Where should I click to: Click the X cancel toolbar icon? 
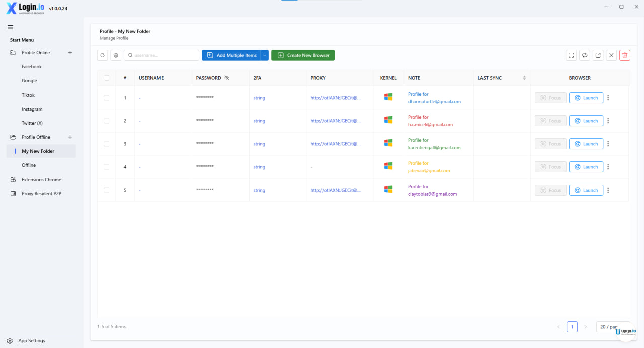(611, 55)
